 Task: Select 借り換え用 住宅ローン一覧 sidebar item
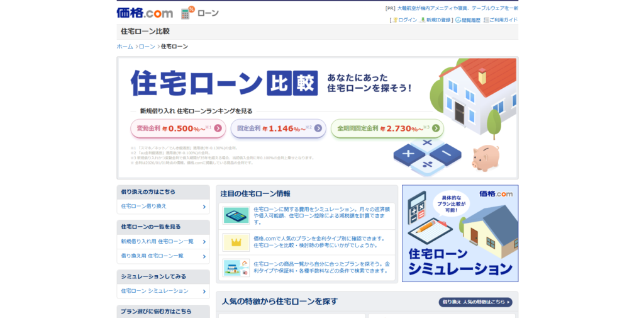click(163, 256)
